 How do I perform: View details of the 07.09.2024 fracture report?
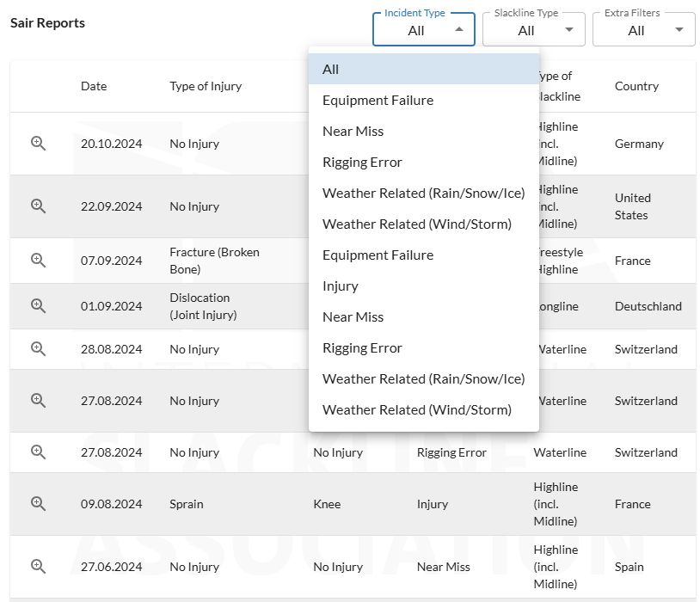pos(38,260)
